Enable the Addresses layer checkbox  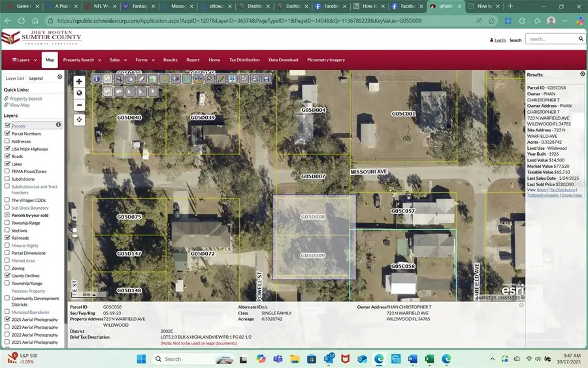(x=7, y=141)
